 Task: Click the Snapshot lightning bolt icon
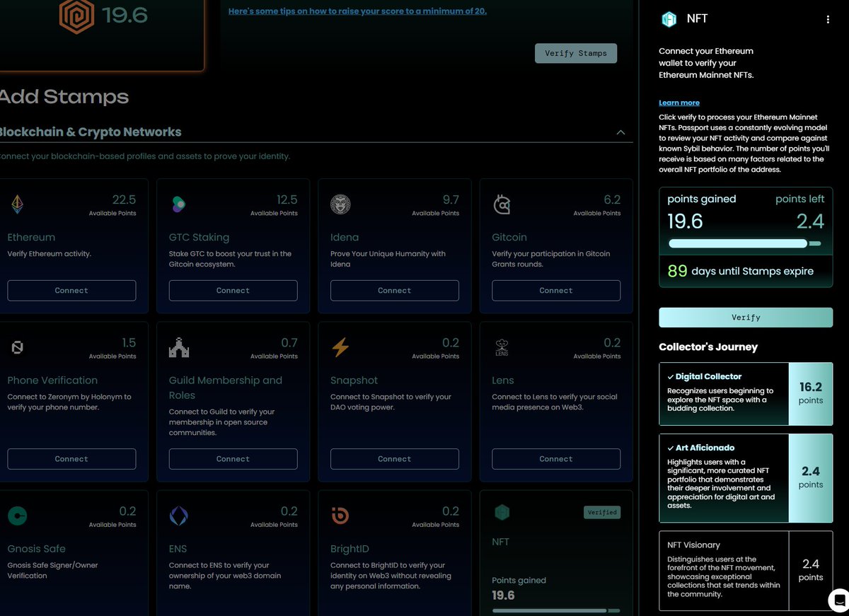coord(340,347)
